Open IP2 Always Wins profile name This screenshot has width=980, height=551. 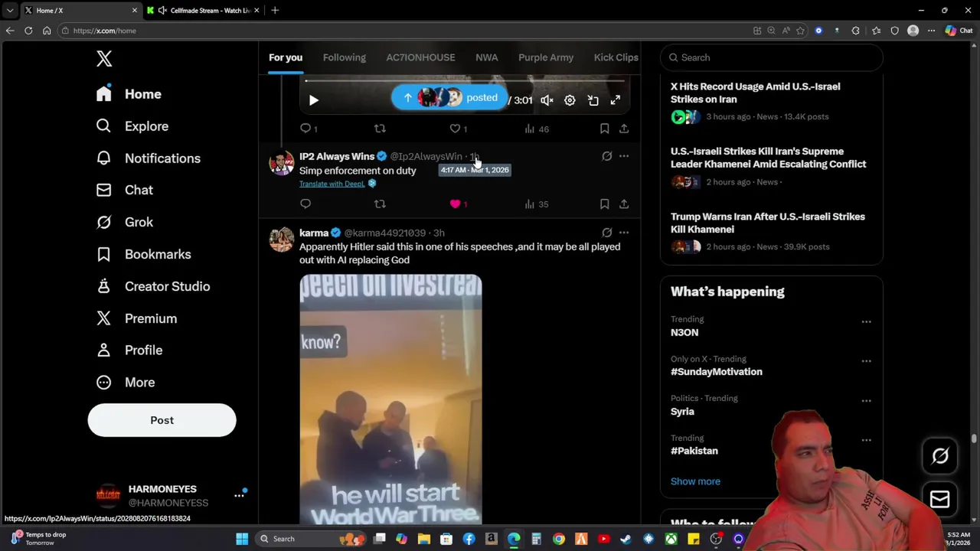(x=337, y=156)
